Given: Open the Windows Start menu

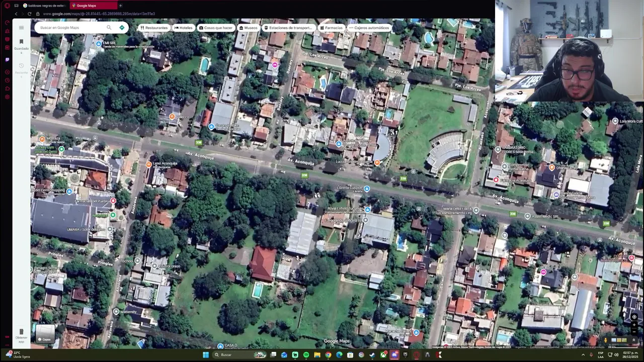Looking at the screenshot, I should 206,355.
